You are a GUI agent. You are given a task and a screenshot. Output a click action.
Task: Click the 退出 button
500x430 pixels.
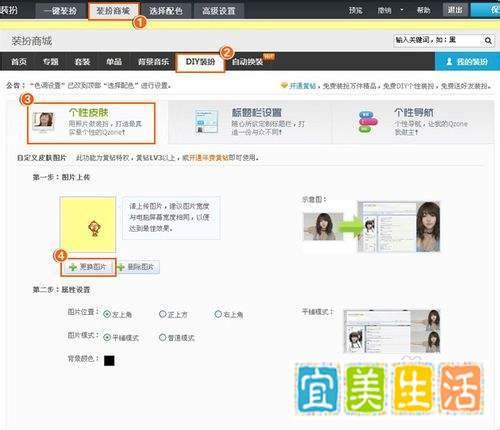click(x=455, y=10)
